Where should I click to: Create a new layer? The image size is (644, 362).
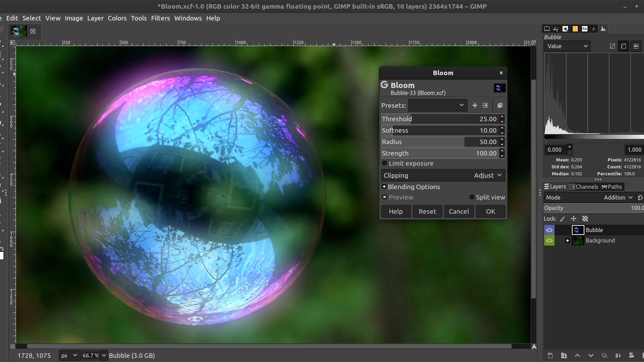click(x=550, y=355)
